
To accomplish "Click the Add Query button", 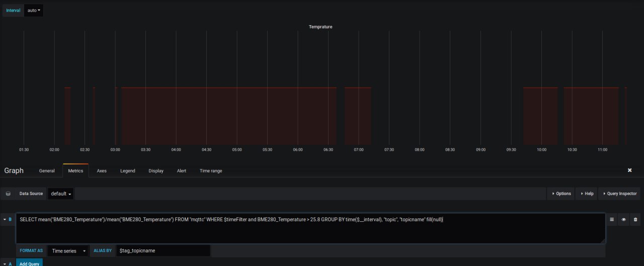I will [30, 263].
